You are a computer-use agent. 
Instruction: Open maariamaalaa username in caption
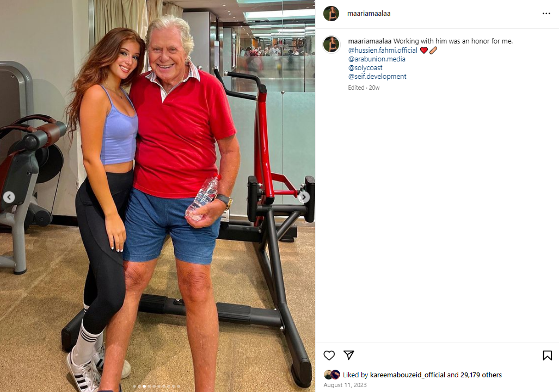(x=370, y=41)
